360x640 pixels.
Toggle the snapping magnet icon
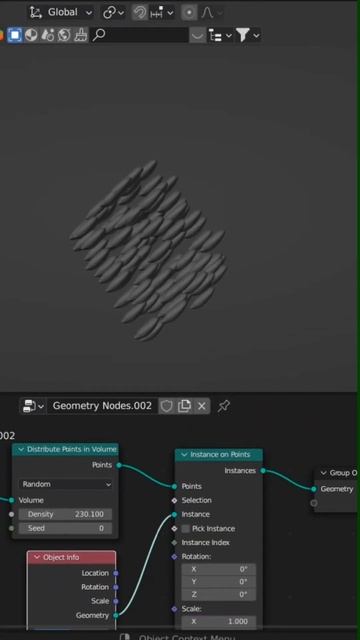tap(140, 13)
